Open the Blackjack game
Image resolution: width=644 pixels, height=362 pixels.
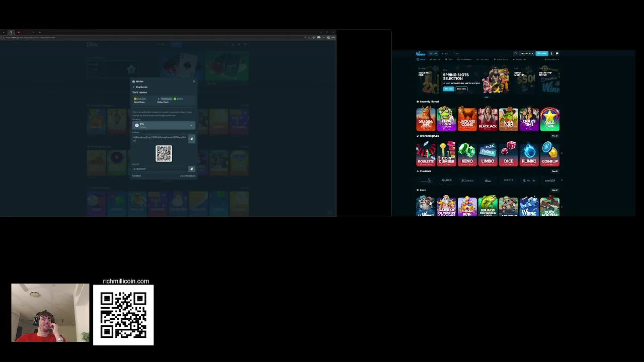click(x=488, y=119)
